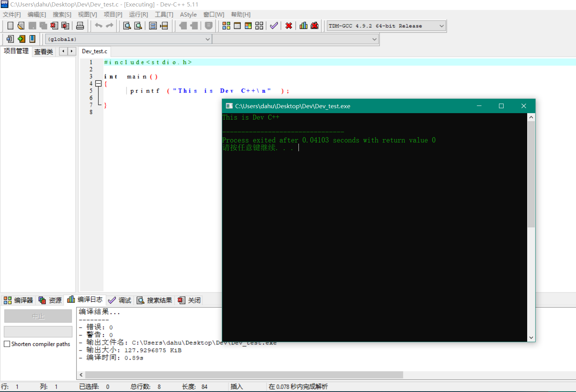
Task: Click the Compile and Run icon
Action: [248, 26]
